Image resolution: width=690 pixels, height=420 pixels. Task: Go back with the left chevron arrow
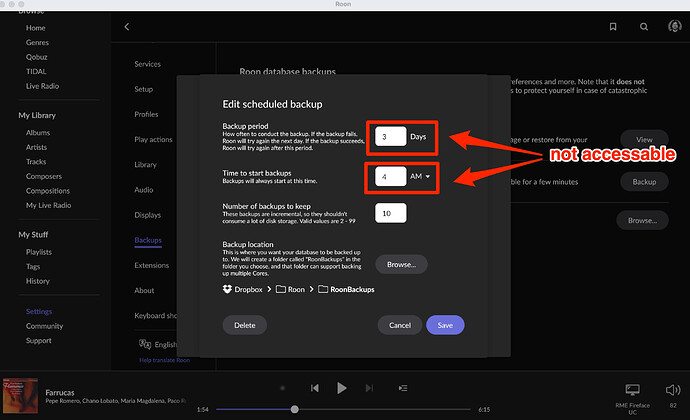tap(127, 27)
